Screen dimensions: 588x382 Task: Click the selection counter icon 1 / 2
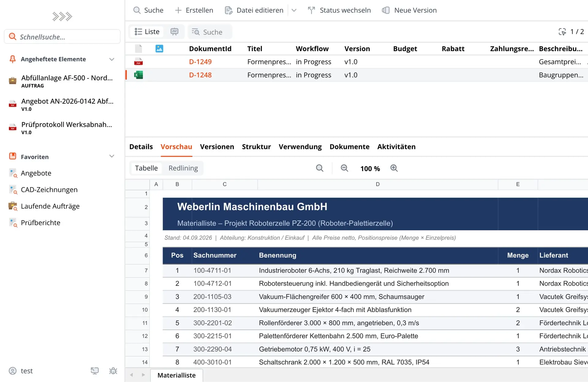(x=562, y=32)
